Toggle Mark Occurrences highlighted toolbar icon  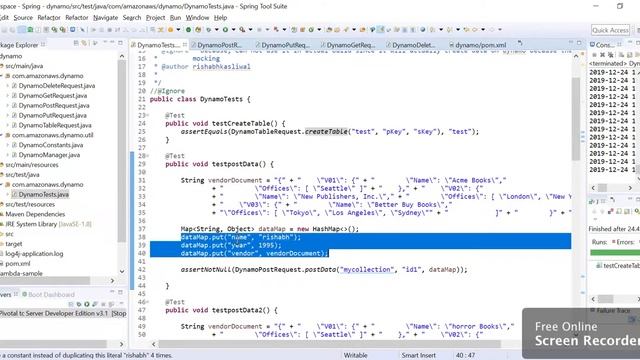[380, 29]
